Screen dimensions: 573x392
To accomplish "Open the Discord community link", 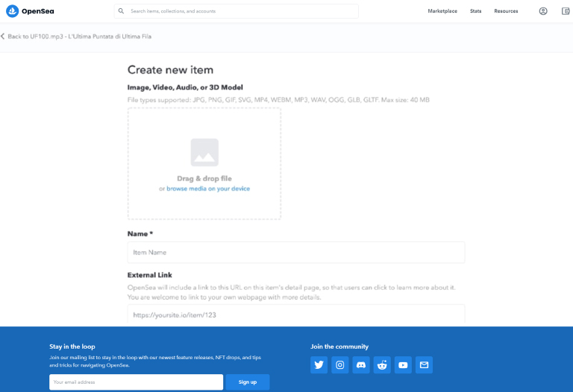I will pyautogui.click(x=361, y=365).
